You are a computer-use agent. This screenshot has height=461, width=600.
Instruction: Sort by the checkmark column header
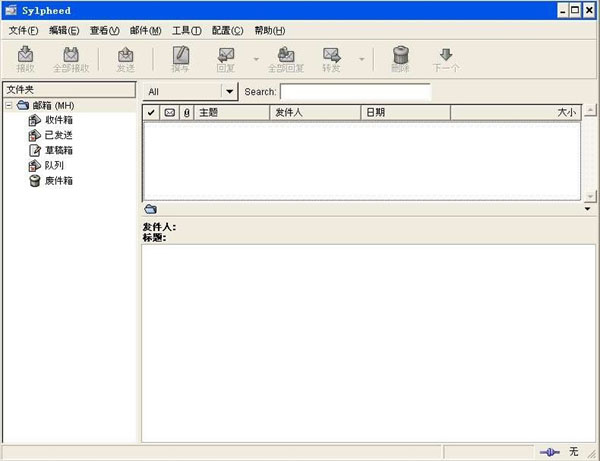click(x=151, y=112)
